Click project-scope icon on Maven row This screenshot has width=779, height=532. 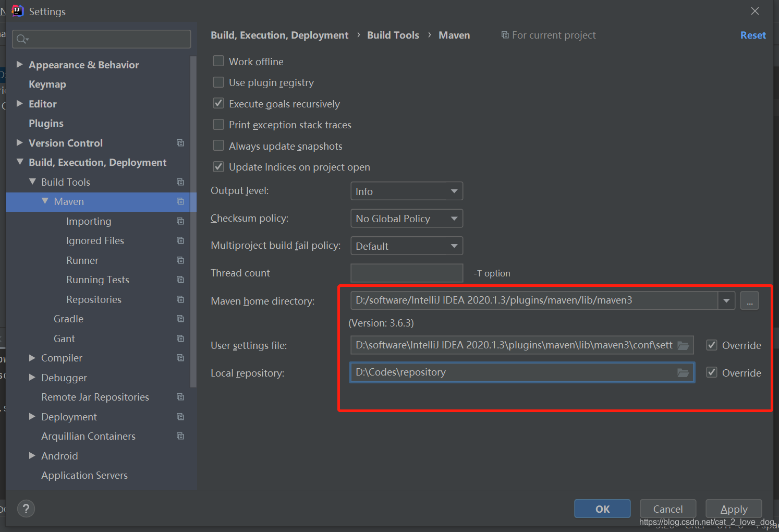pyautogui.click(x=180, y=201)
